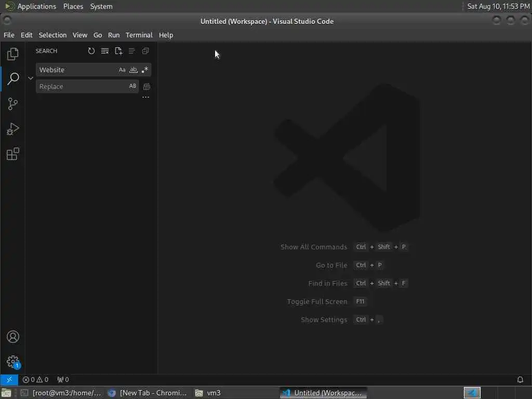This screenshot has height=399, width=532.
Task: Click show desktop icon in taskbar
Action: (x=6, y=393)
